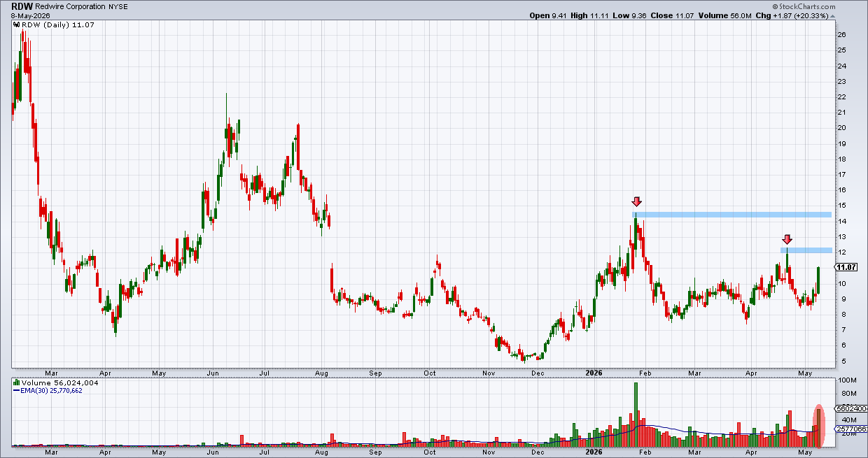Image resolution: width=868 pixels, height=458 pixels.
Task: Click the Sep month label under volume panel
Action: coord(377,452)
